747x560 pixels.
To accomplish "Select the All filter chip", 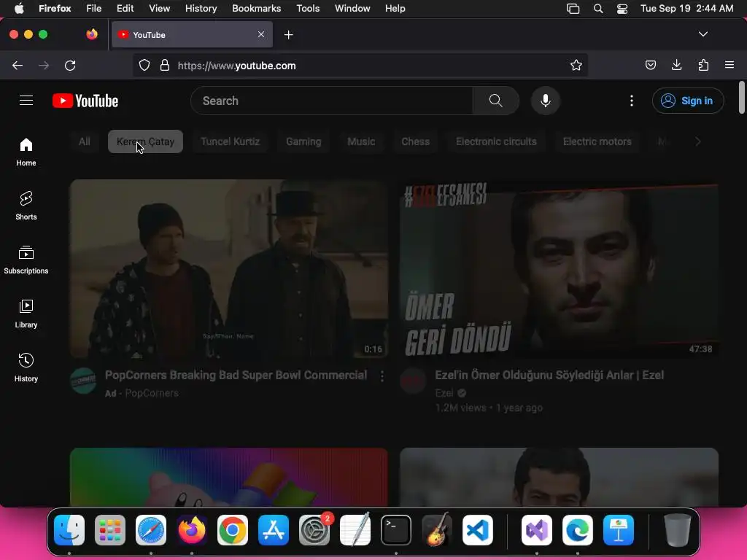I will pyautogui.click(x=85, y=141).
